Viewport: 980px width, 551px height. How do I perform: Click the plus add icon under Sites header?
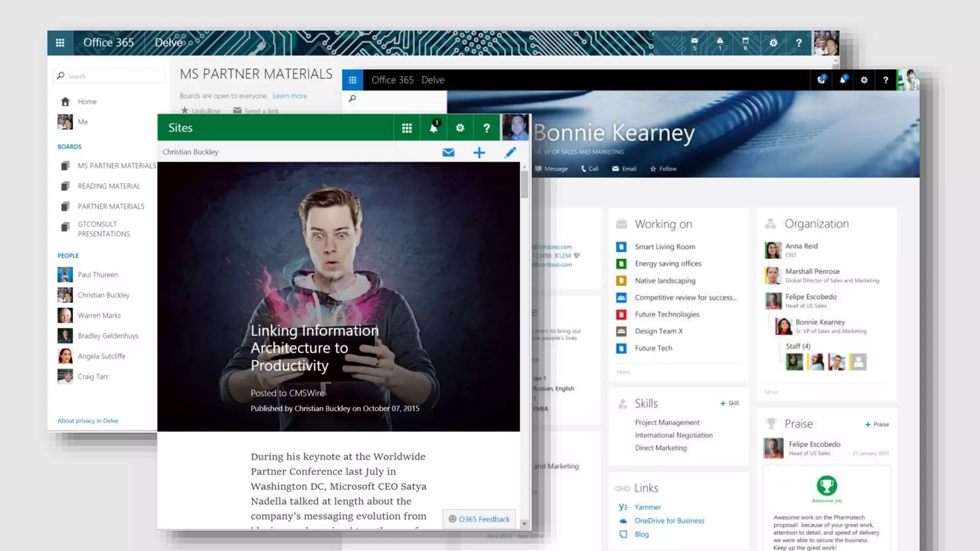coord(479,152)
